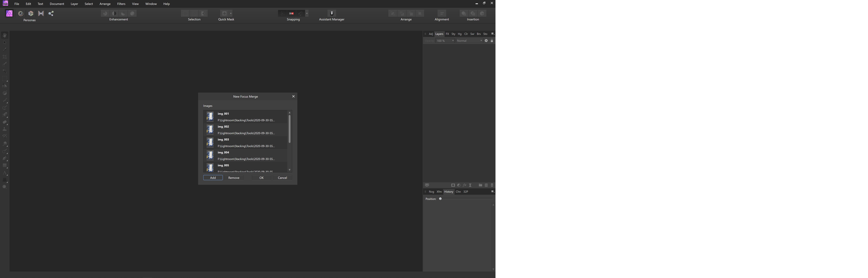Open the Arrange menu

tap(105, 4)
